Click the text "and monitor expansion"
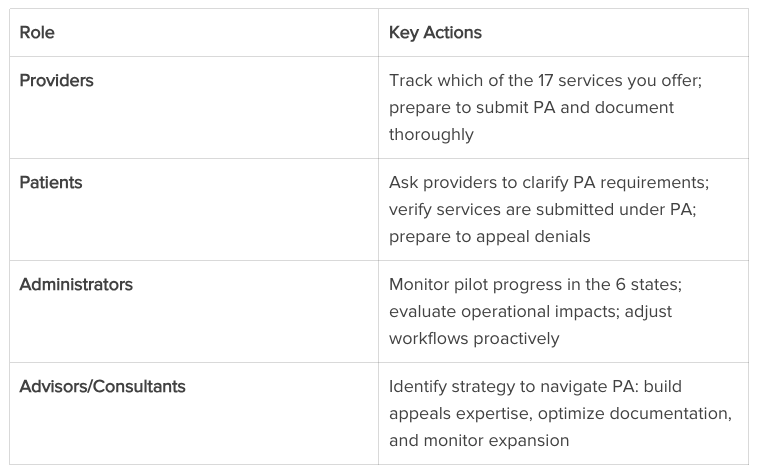The width and height of the screenshot is (759, 474). (x=479, y=440)
